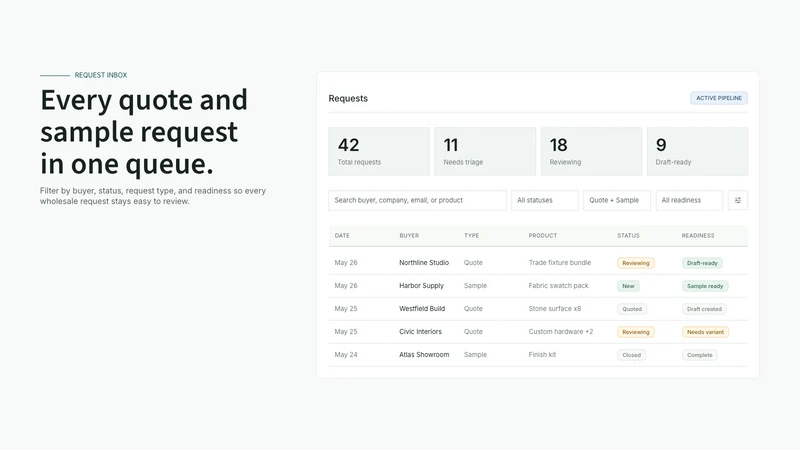Viewport: 800px width, 450px height.
Task: Open the Quote + Sample type dropdown
Action: (x=617, y=201)
